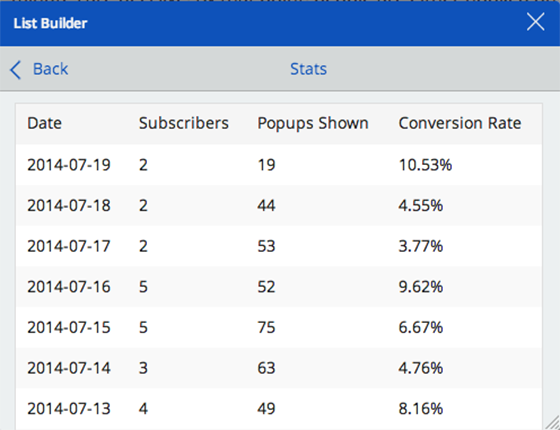560x430 pixels.
Task: Click popups shown value 75
Action: click(266, 328)
